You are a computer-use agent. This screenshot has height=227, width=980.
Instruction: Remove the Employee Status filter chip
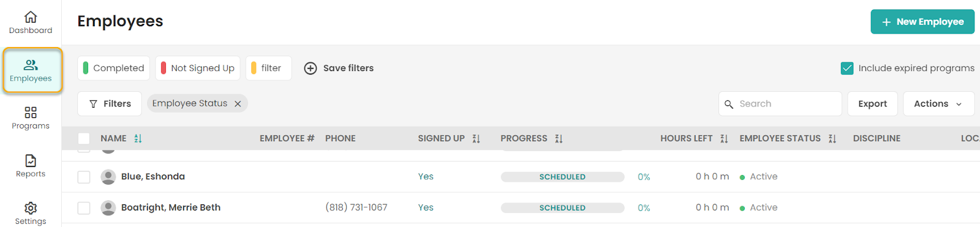[x=238, y=104]
